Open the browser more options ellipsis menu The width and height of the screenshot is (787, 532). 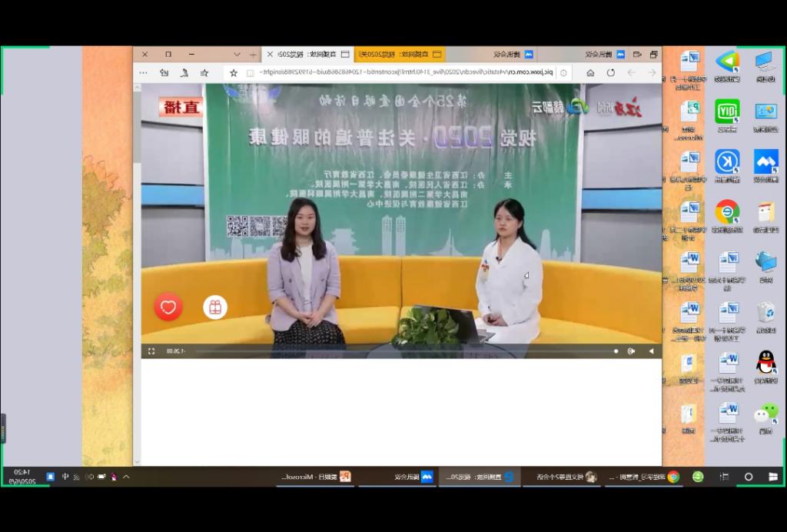tap(143, 72)
